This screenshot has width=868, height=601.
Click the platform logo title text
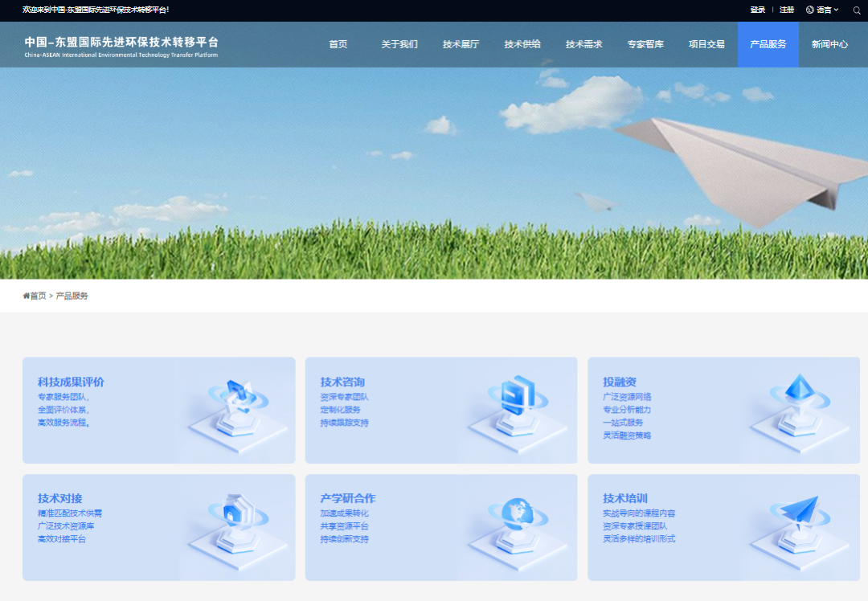pos(121,43)
